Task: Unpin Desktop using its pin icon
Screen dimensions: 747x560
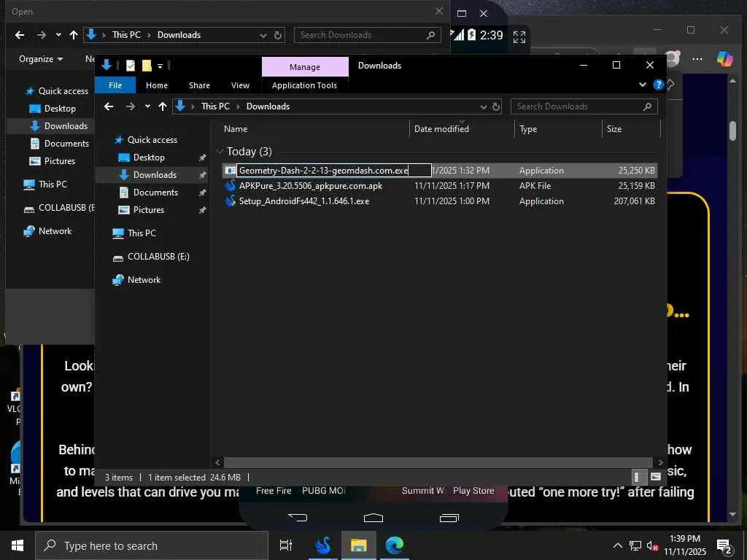Action: tap(202, 157)
